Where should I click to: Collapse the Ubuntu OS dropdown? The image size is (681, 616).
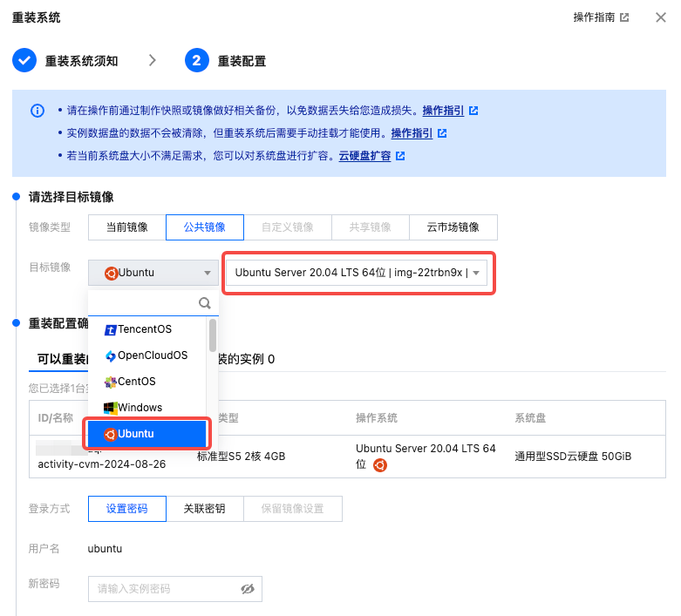point(153,273)
